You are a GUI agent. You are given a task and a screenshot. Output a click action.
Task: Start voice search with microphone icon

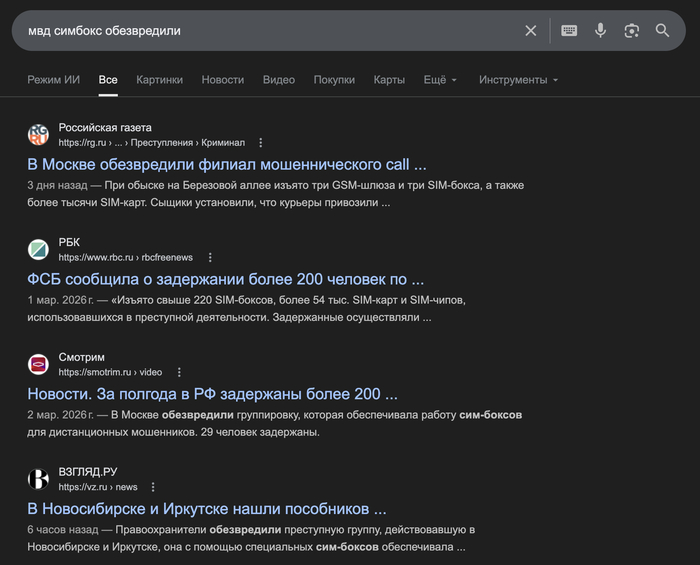click(x=600, y=31)
